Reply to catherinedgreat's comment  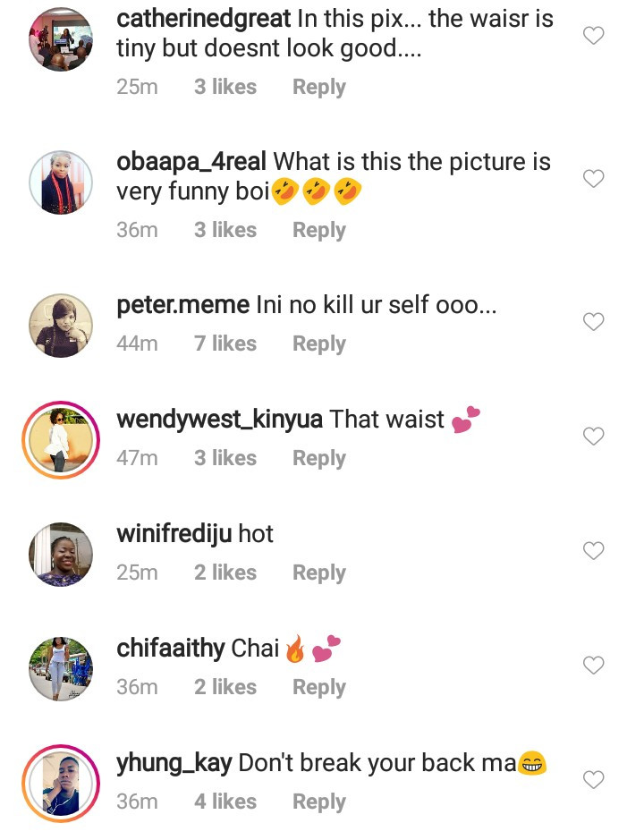[318, 88]
